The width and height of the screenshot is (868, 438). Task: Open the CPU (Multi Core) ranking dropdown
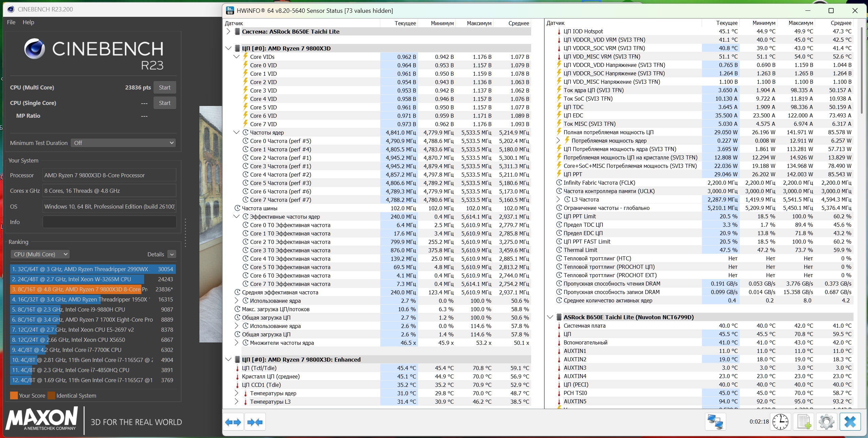[40, 254]
